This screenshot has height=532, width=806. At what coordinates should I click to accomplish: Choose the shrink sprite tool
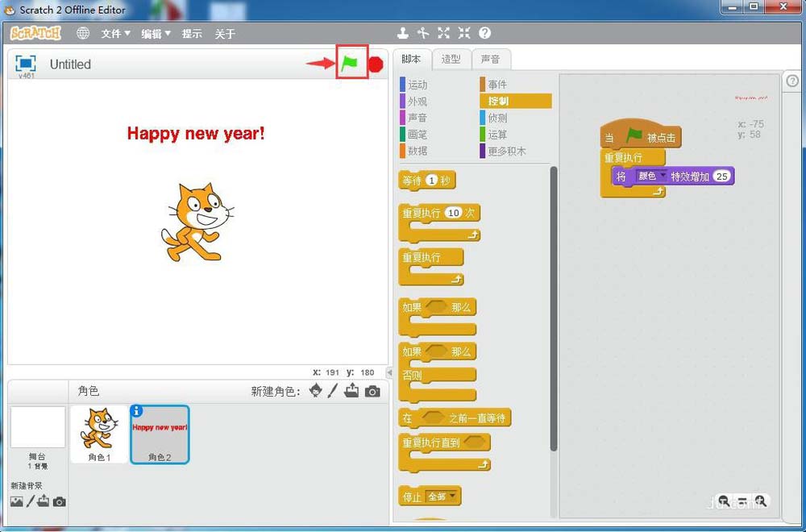point(463,33)
